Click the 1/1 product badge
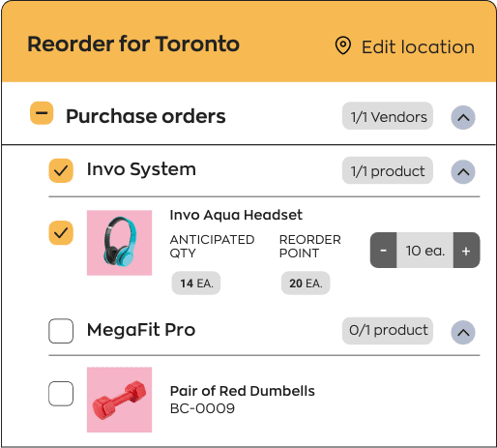497x448 pixels. click(x=388, y=170)
